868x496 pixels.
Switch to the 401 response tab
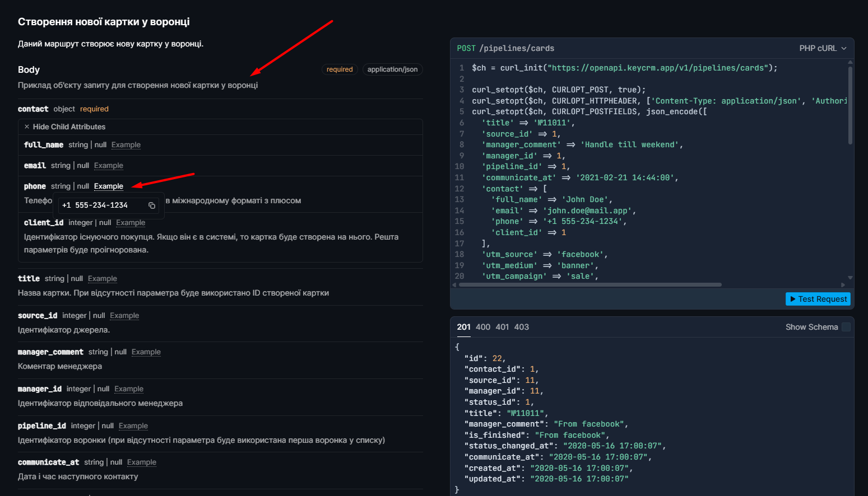tap(503, 327)
